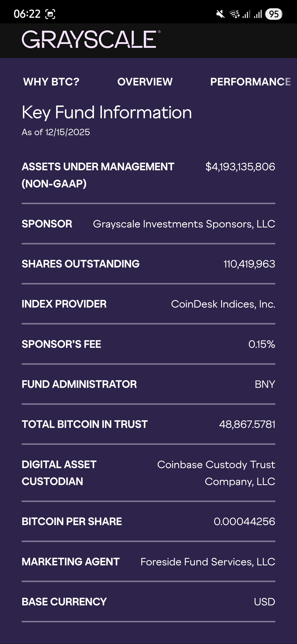This screenshot has width=297, height=644.
Task: Tap the As of 12/15/2025 date text
Action: (x=56, y=132)
